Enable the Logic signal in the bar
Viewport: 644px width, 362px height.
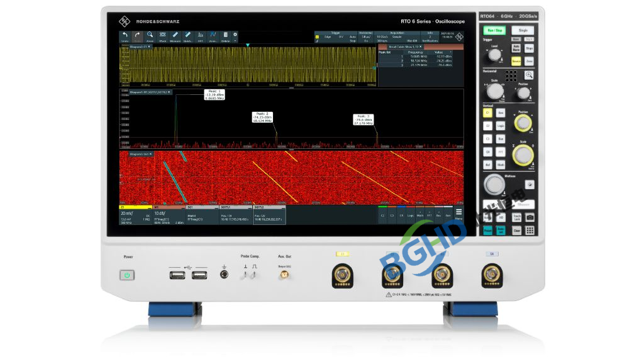tap(411, 215)
